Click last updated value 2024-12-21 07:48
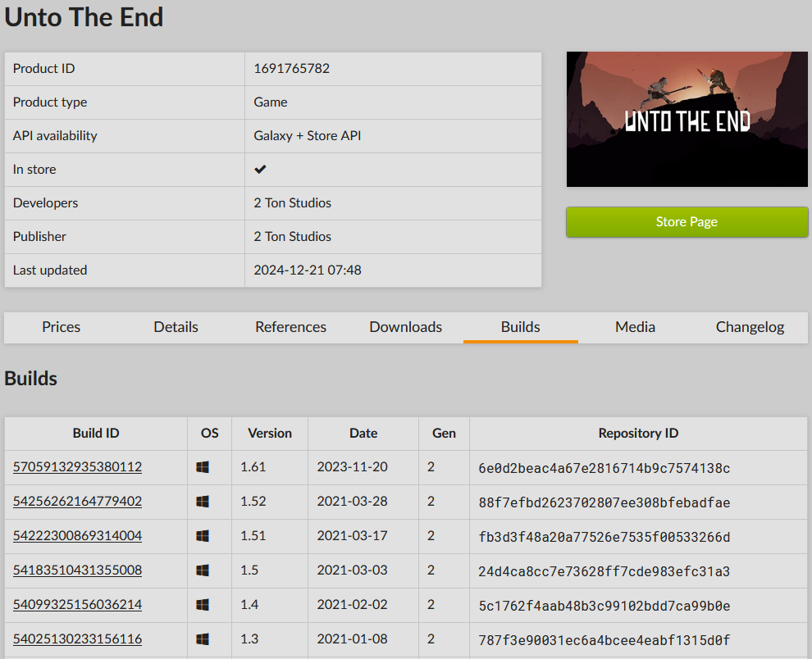Screen dimensions: 812x659 pos(307,270)
